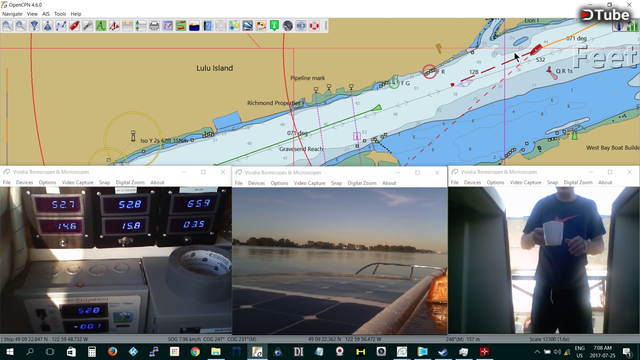Open the Help menu in OpenCPN
This screenshot has width=640, height=360.
click(76, 14)
